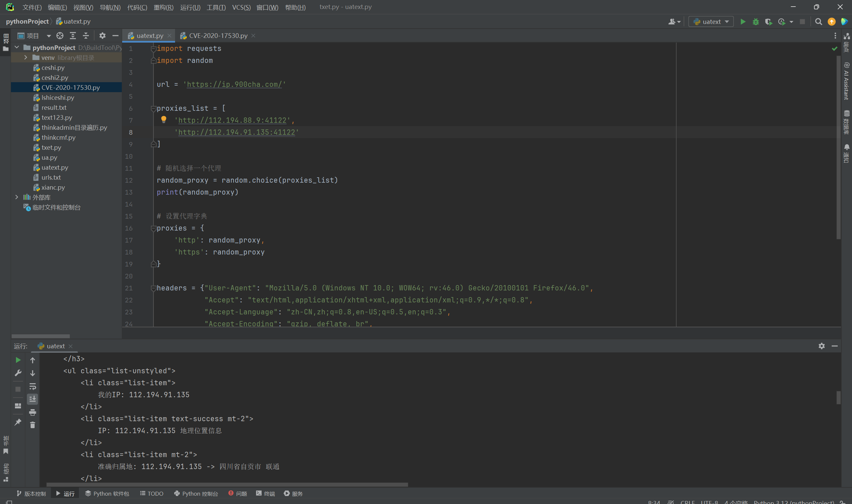Run with coverage shield icon
This screenshot has width=852, height=504.
768,22
